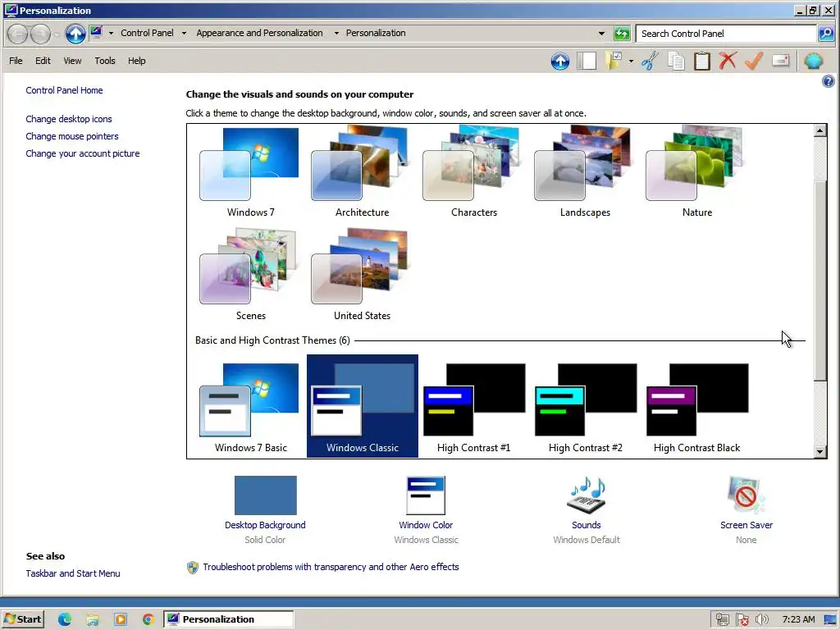Click the Screen Saver icon

click(746, 495)
